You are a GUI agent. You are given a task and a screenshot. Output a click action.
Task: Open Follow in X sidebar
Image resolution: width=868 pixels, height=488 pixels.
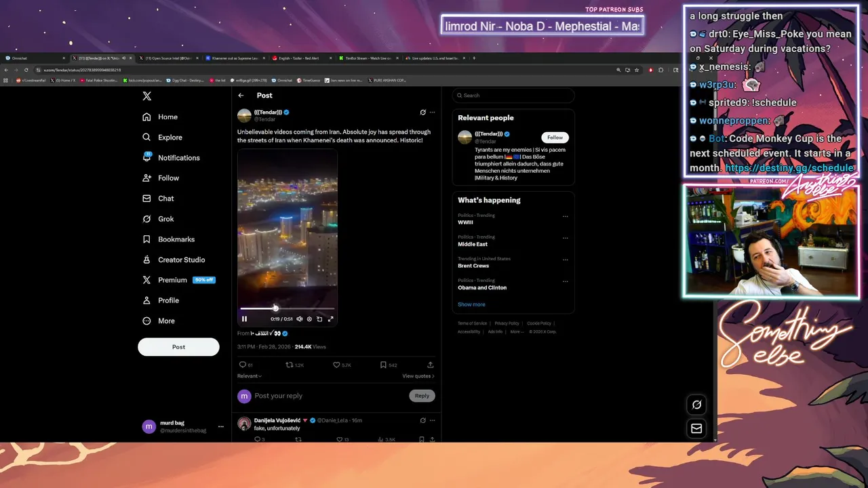pos(161,178)
